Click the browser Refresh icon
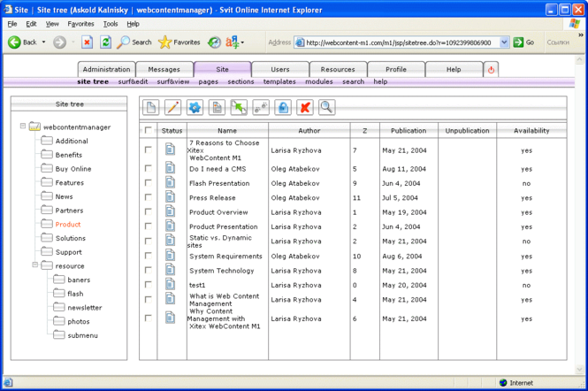Screen dimensions: 588x391 click(106, 42)
